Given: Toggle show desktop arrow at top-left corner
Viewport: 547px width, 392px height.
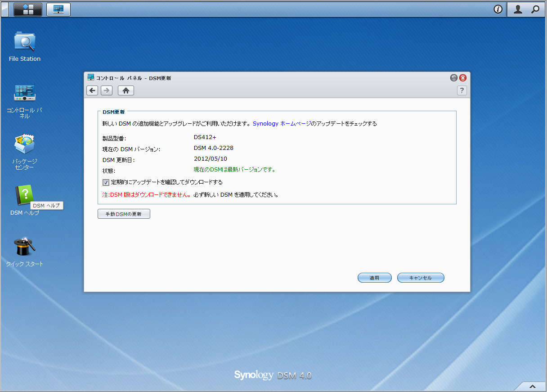Looking at the screenshot, I should coord(4,9).
